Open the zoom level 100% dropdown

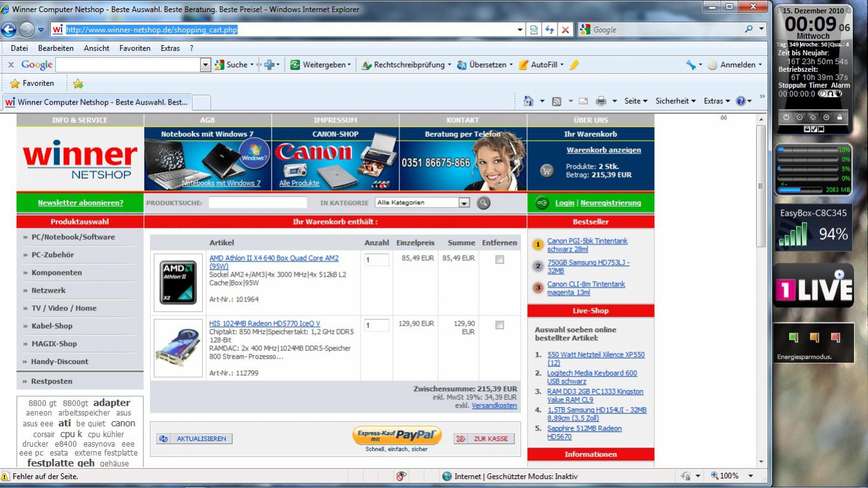(750, 476)
